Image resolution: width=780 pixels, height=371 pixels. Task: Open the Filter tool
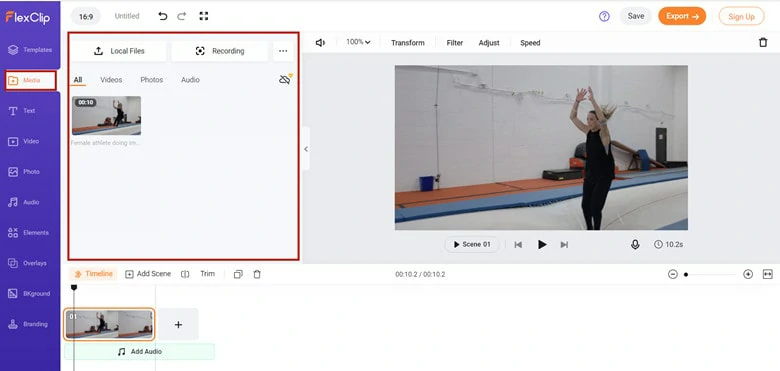455,43
